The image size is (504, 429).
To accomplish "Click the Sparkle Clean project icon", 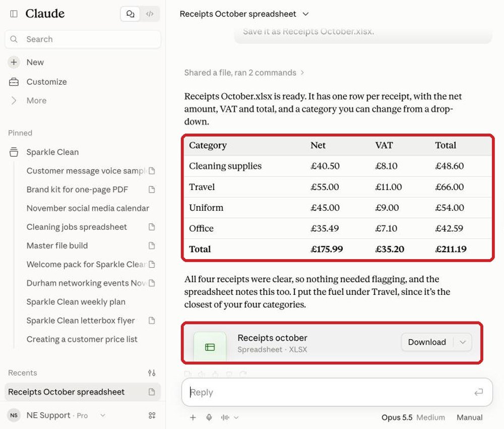I will point(14,152).
